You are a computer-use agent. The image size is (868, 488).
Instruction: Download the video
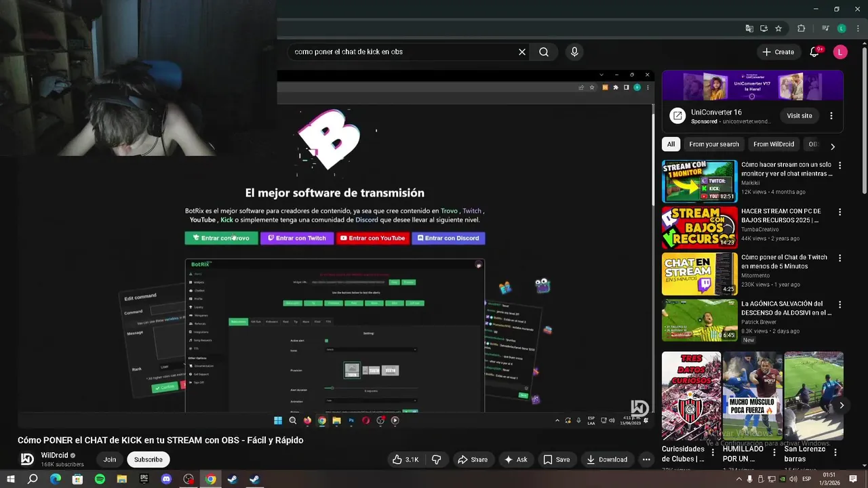tap(607, 460)
